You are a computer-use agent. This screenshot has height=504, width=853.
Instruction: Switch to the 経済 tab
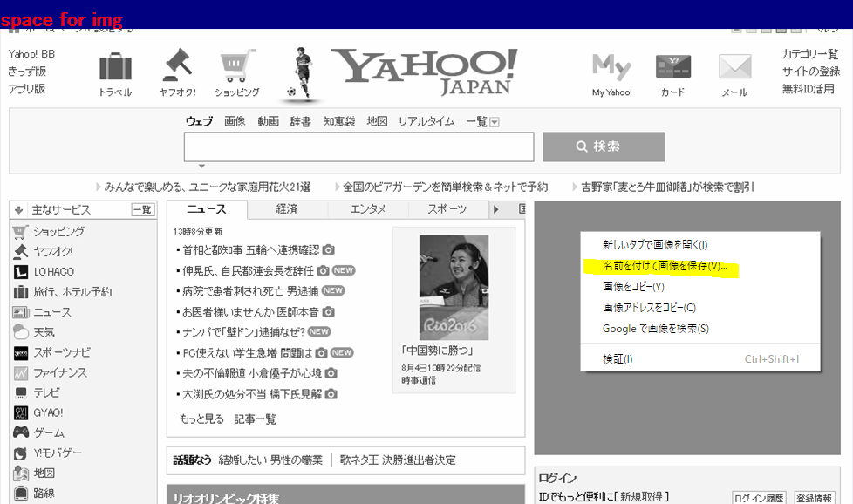(287, 208)
